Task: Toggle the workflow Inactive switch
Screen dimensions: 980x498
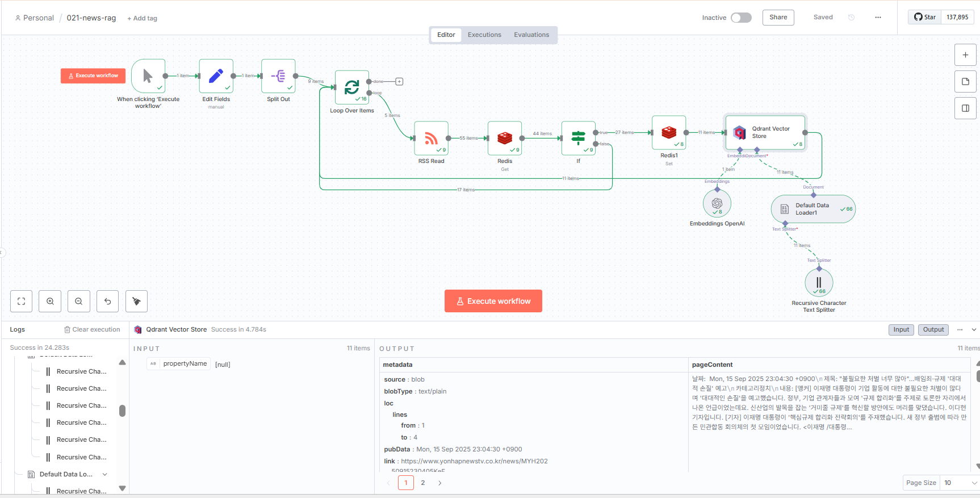Action: [x=741, y=18]
